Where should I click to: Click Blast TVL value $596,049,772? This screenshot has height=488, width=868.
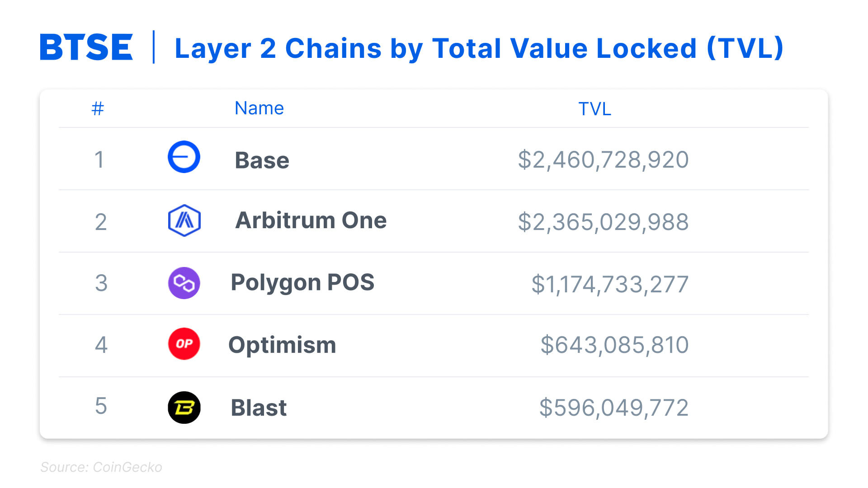(613, 408)
